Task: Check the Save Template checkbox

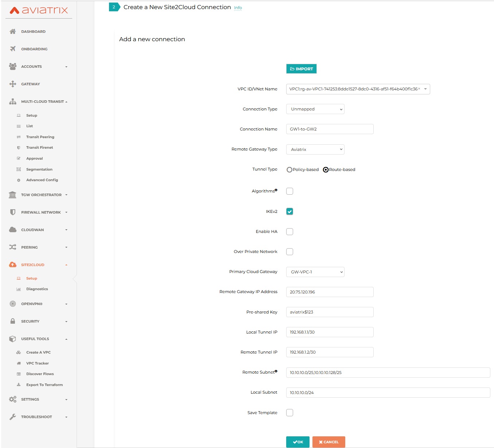Action: coord(289,413)
